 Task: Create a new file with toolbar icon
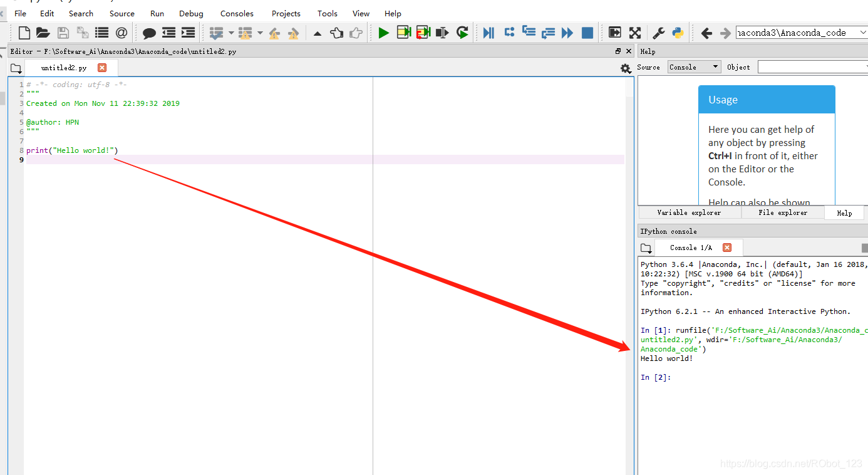tap(24, 33)
